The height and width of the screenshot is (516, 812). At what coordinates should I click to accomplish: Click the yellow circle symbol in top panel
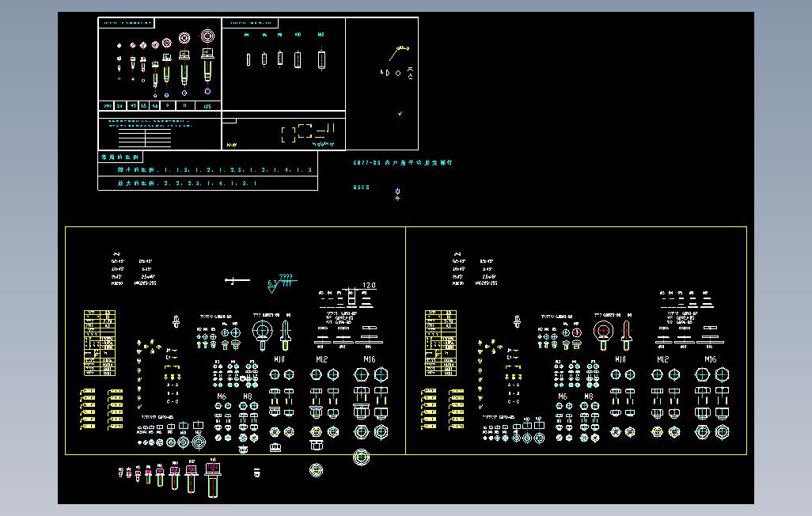click(398, 74)
